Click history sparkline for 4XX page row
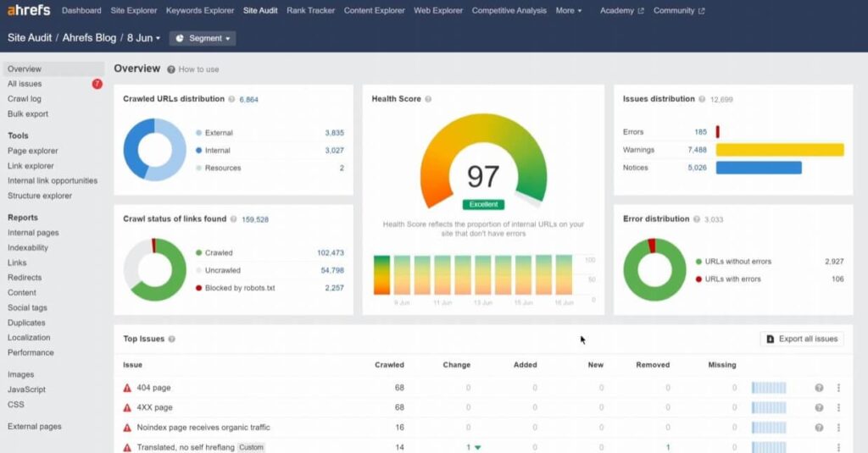868x453 pixels. (769, 407)
